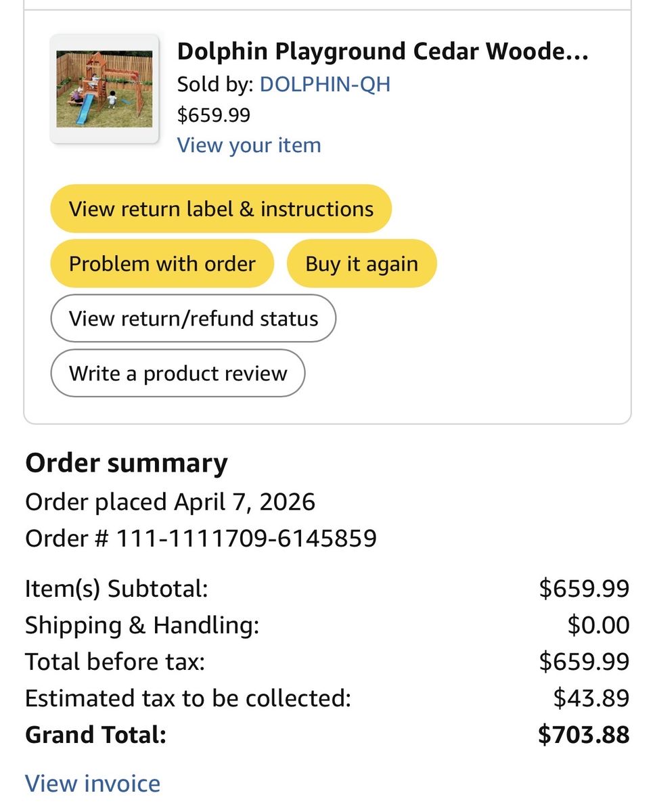Click the $0.00 shipping and handling amount

point(598,625)
